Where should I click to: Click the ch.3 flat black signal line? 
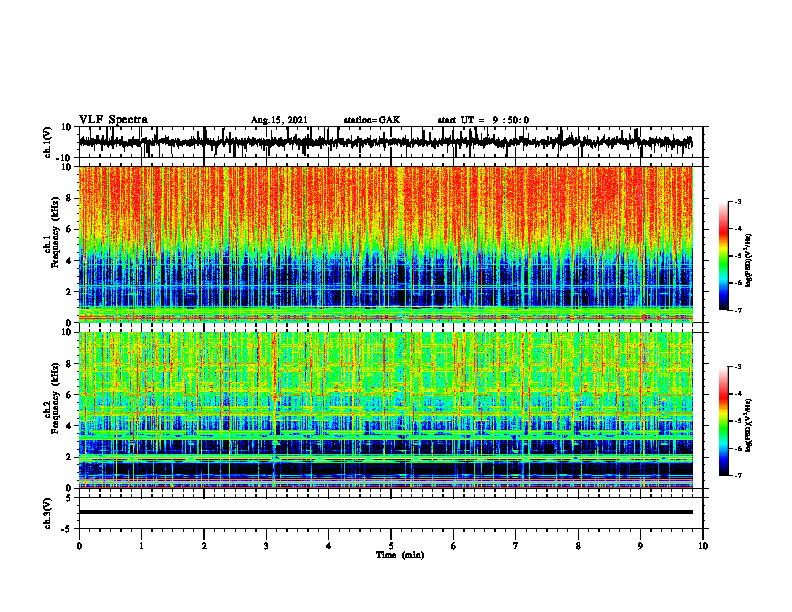[385, 512]
